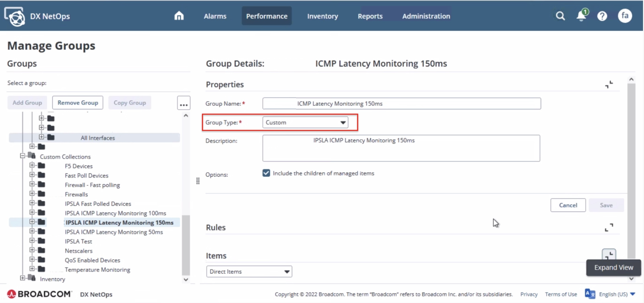The image size is (644, 303).
Task: Click the Home icon in navigation bar
Action: tap(179, 16)
